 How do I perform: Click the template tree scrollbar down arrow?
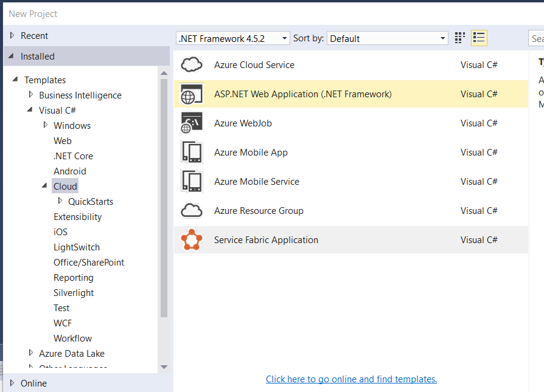164,366
